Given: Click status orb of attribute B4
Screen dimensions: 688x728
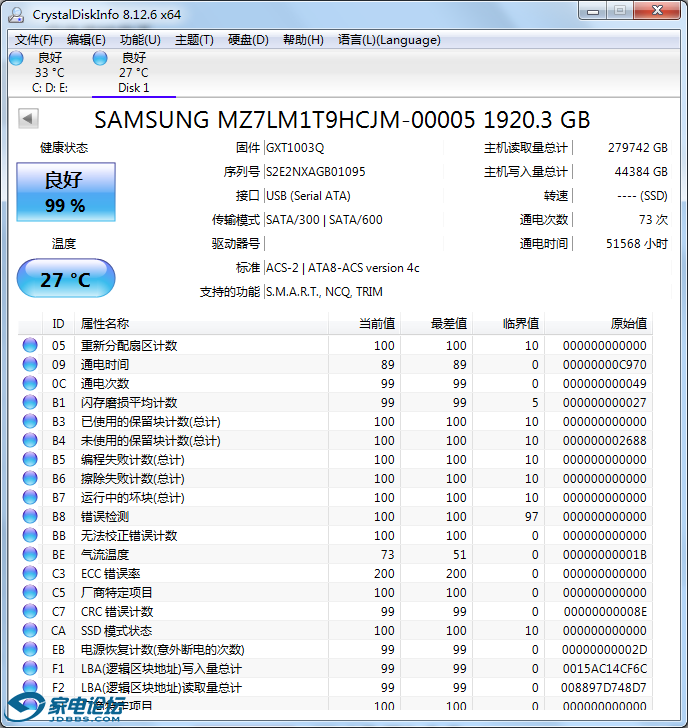Looking at the screenshot, I should coord(30,440).
